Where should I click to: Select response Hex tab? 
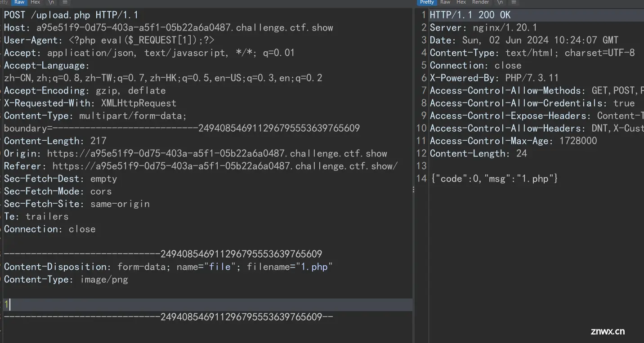(x=461, y=2)
